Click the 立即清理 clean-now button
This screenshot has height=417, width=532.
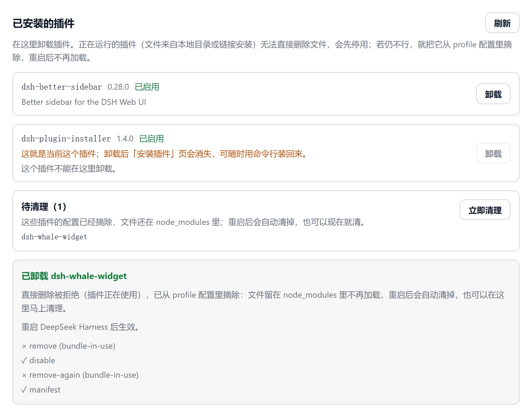pos(485,210)
